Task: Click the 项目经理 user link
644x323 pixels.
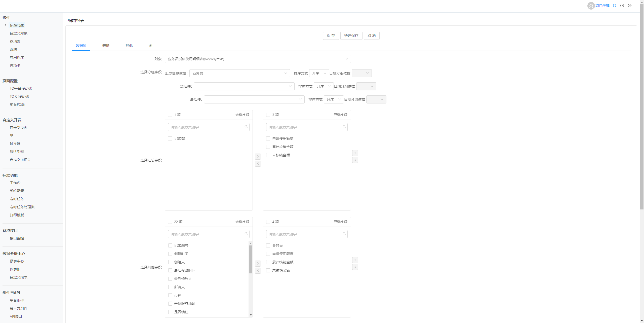Action: (x=602, y=6)
